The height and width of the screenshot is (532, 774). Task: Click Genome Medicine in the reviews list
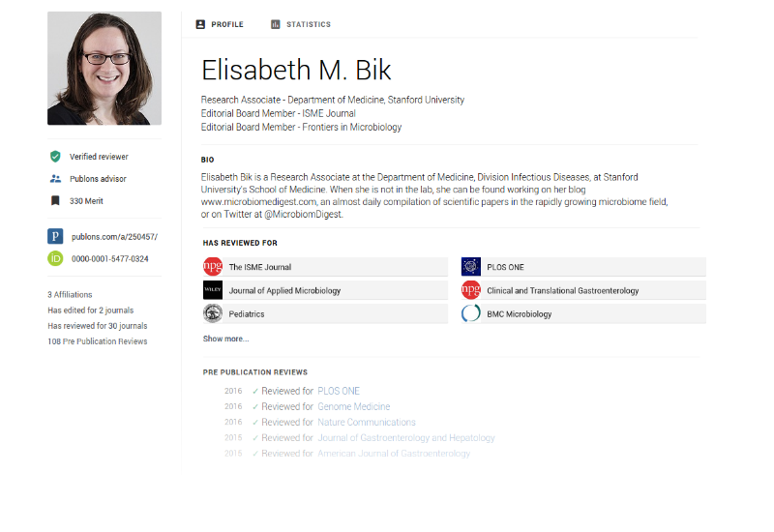tap(354, 407)
